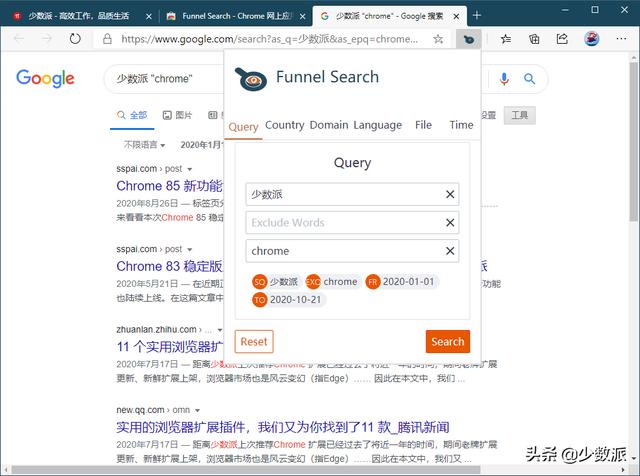The width and height of the screenshot is (640, 476).
Task: Click the address bar lock icon
Action: [x=107, y=39]
